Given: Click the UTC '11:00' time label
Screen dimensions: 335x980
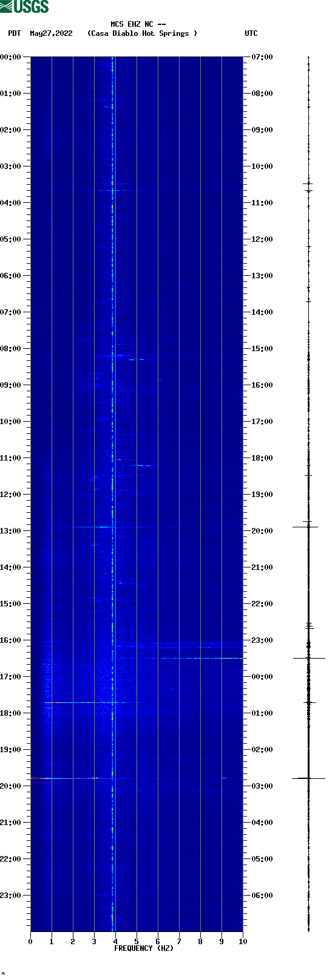Looking at the screenshot, I should tap(262, 203).
